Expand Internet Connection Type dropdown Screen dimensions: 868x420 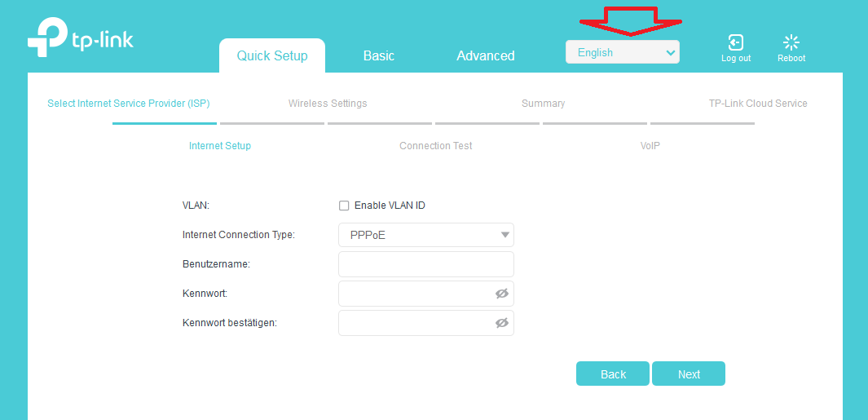tap(425, 235)
